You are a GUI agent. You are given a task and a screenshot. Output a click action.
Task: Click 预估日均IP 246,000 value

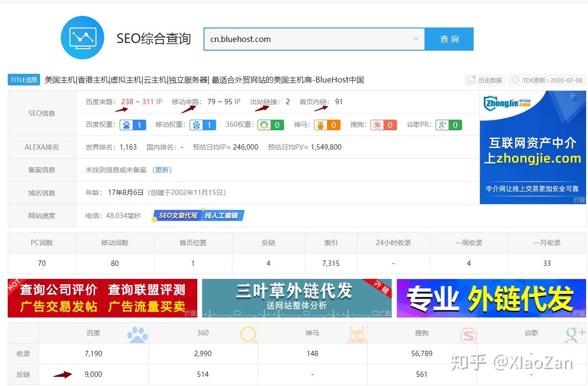[x=246, y=147]
